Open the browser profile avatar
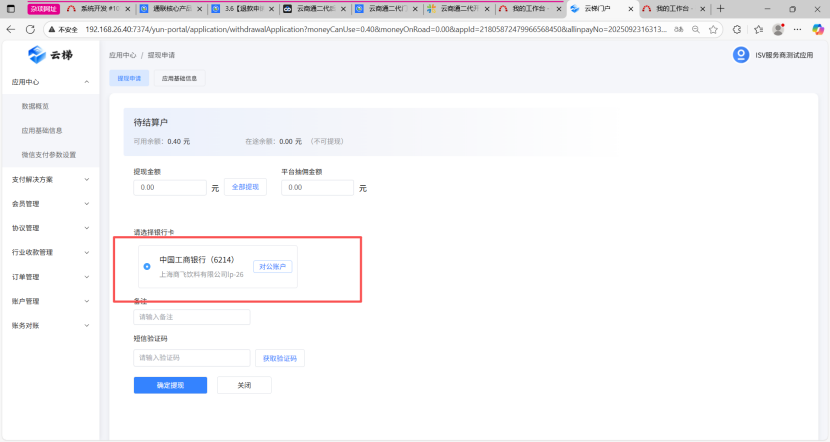The height and width of the screenshot is (442, 830). tap(777, 30)
